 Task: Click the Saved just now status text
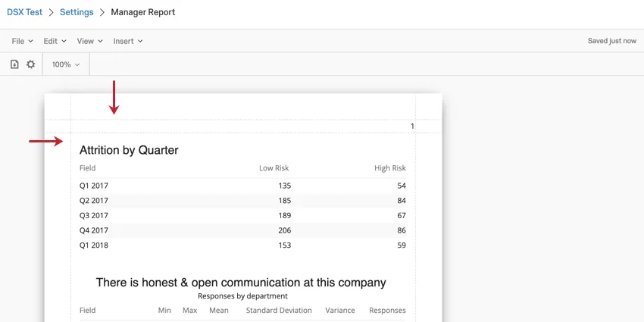(611, 41)
